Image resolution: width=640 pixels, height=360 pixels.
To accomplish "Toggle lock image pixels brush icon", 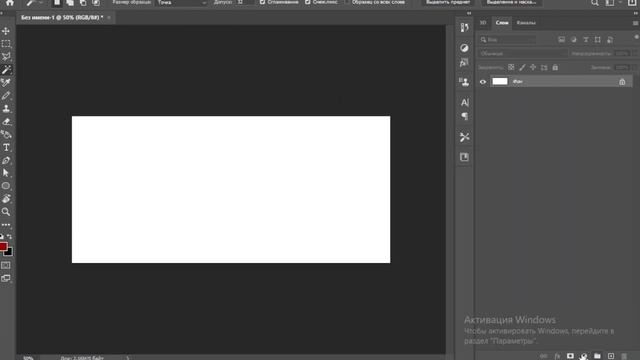I will tap(522, 67).
